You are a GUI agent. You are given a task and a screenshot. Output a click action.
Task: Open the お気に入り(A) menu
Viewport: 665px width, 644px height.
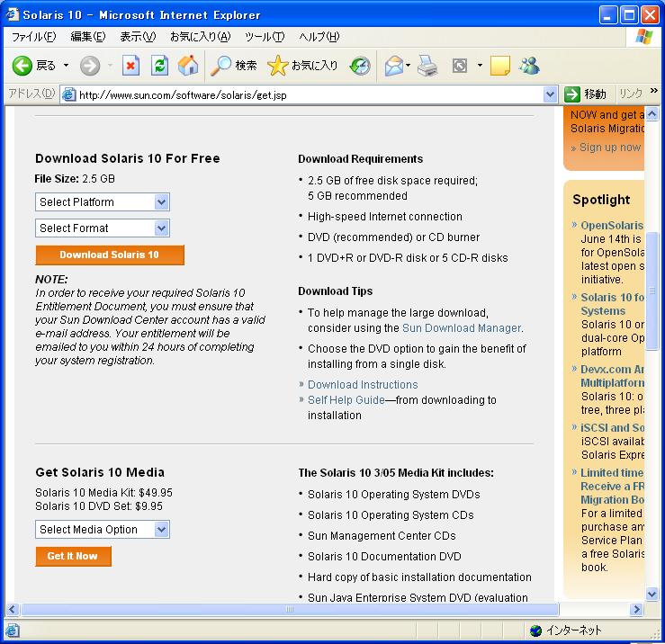(x=200, y=37)
